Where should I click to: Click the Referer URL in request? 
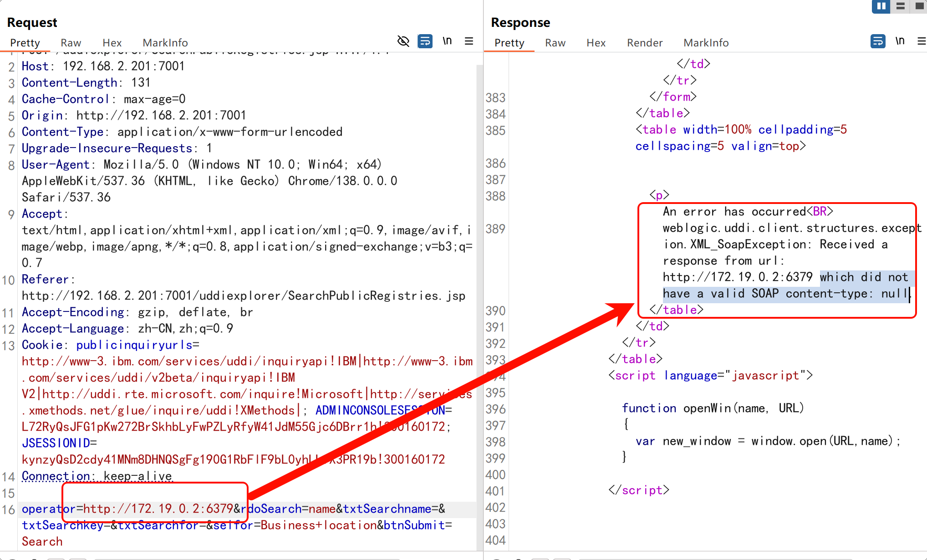(x=243, y=296)
